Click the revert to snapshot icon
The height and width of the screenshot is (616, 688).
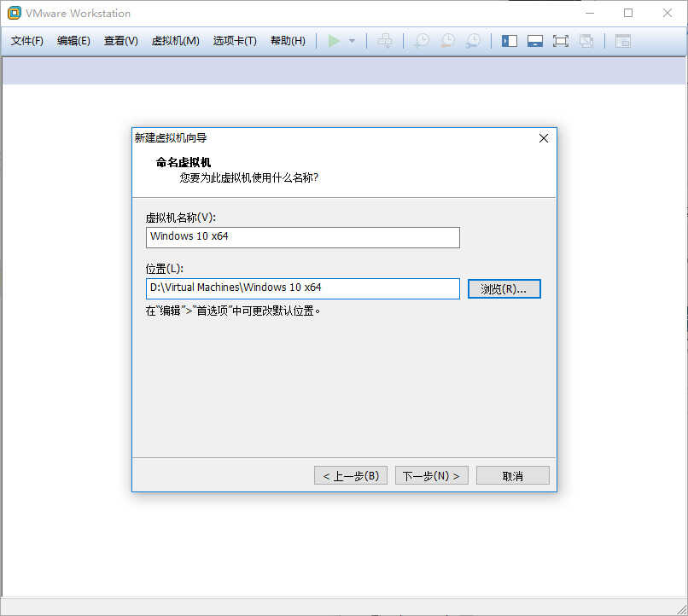(447, 41)
